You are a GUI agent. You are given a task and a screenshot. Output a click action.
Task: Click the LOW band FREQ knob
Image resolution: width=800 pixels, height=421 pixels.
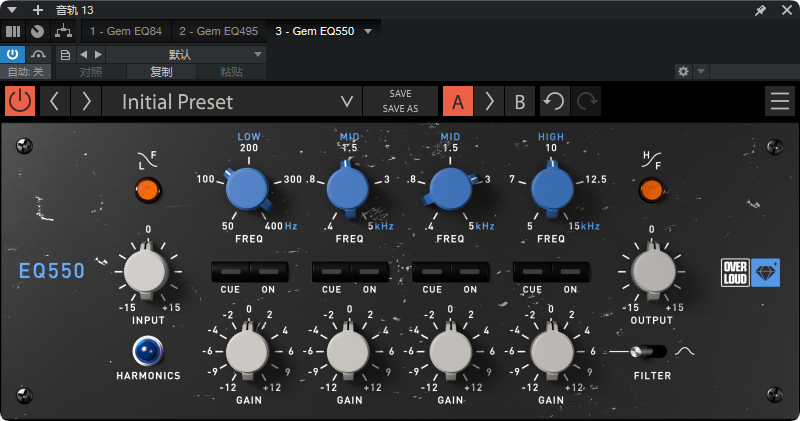click(247, 189)
